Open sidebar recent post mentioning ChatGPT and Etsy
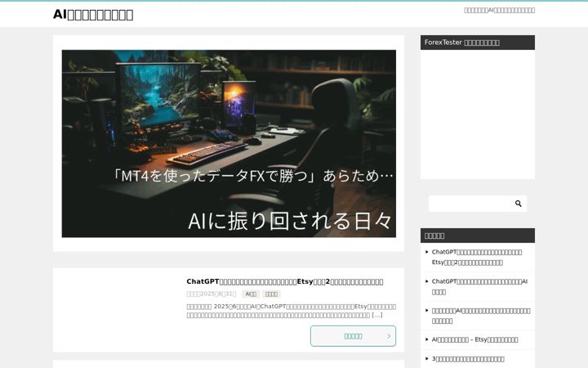Viewport: 588px width, 368px height. (x=477, y=258)
